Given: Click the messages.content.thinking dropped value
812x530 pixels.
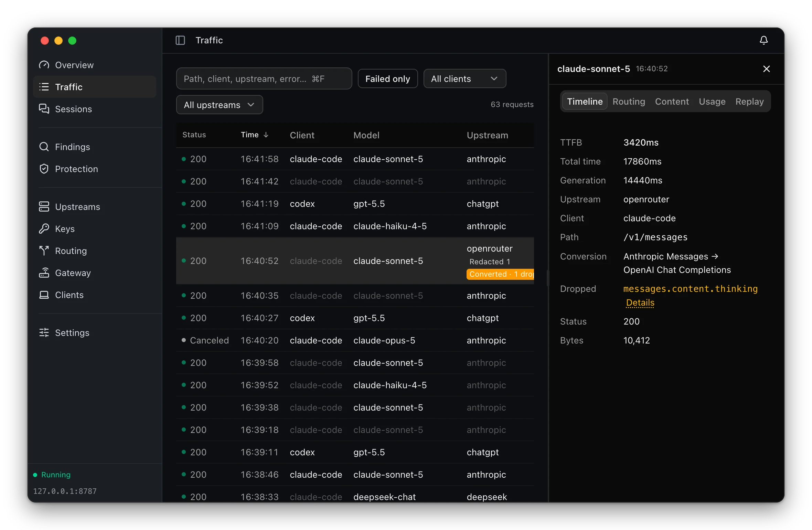Looking at the screenshot, I should (x=691, y=289).
